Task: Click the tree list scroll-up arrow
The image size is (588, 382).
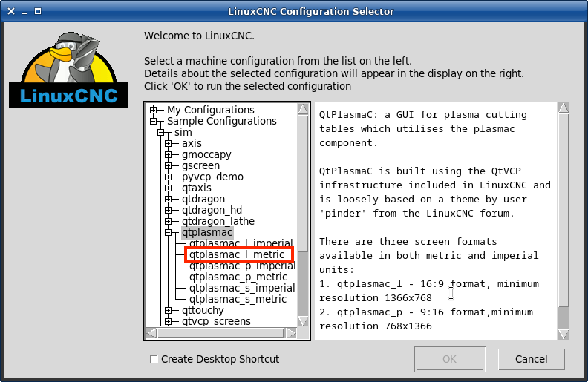Action: click(303, 109)
